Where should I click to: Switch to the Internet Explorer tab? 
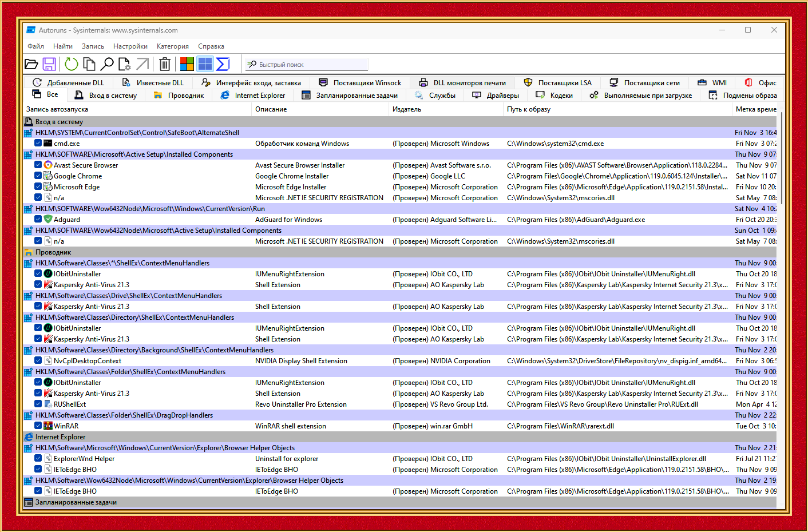[253, 96]
